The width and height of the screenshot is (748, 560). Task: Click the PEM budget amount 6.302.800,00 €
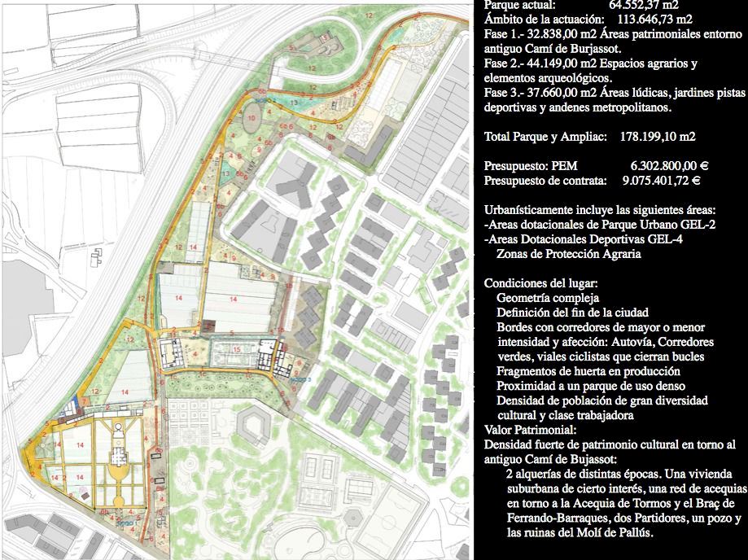[660, 166]
